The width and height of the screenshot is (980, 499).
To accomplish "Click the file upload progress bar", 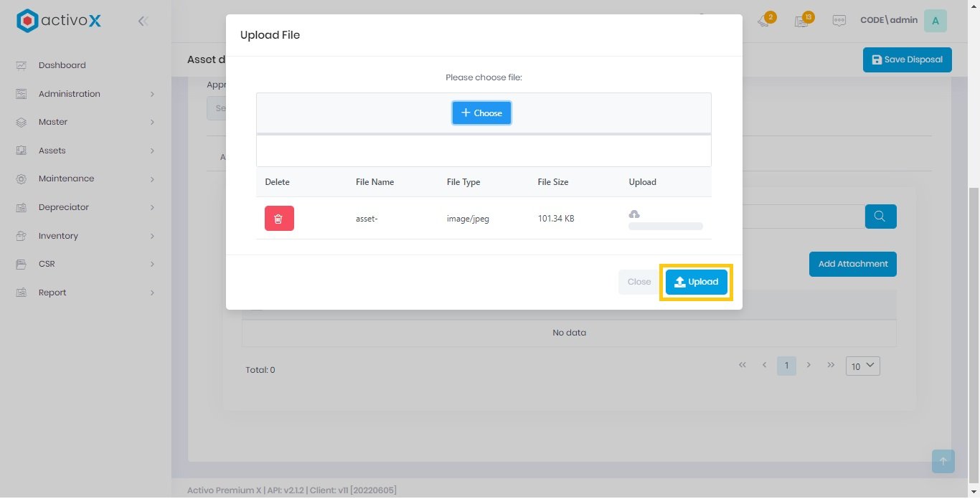I will pyautogui.click(x=665, y=227).
